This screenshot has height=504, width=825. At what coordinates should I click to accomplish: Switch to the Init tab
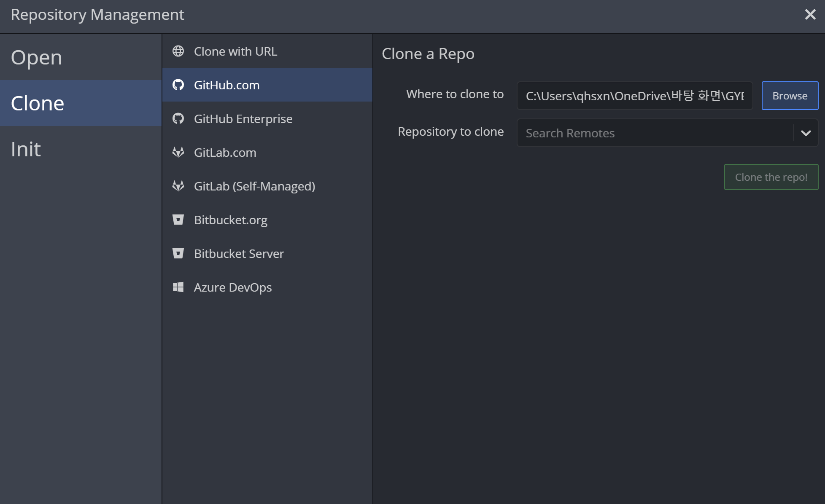coord(26,149)
